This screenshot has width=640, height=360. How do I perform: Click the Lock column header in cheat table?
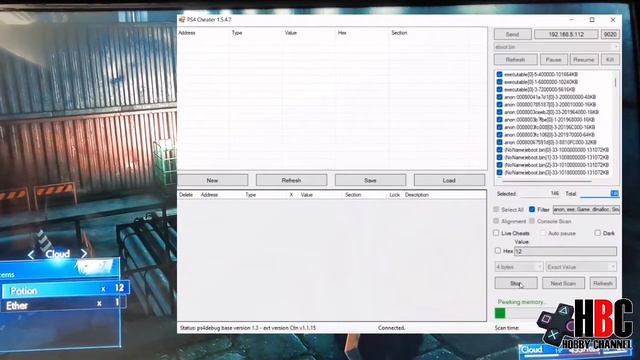coord(395,195)
